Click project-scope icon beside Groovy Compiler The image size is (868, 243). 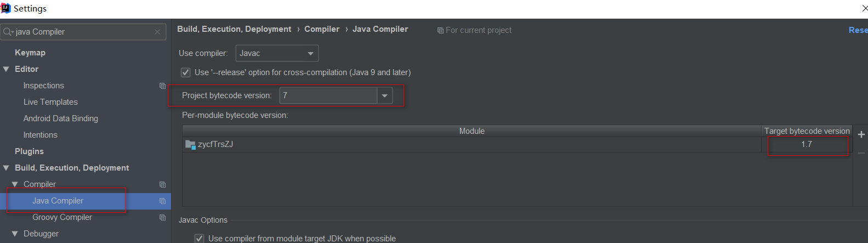pos(162,217)
